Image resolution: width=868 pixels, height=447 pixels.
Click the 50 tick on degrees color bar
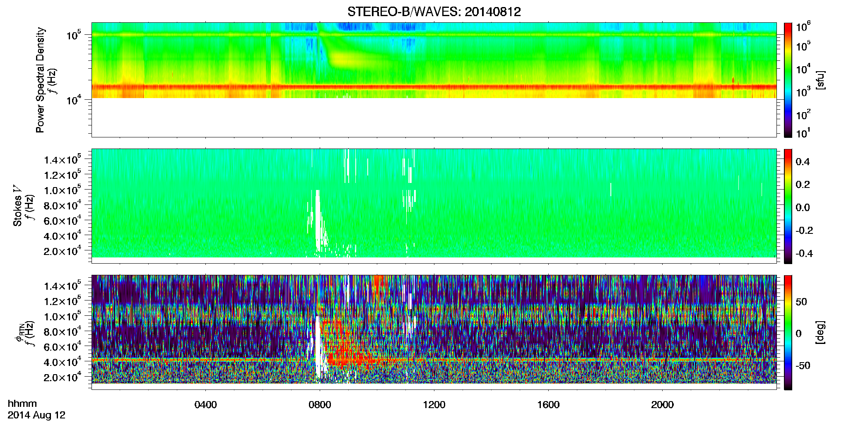[x=801, y=302]
